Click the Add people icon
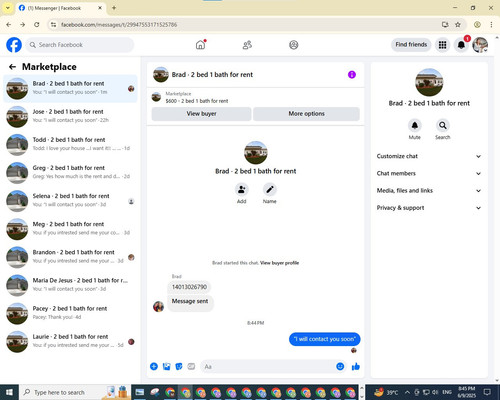Screen dimensions: 500x400 click(x=241, y=190)
